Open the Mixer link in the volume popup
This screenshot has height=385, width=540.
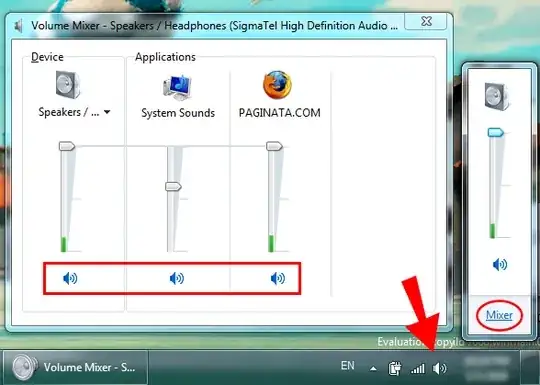click(499, 315)
